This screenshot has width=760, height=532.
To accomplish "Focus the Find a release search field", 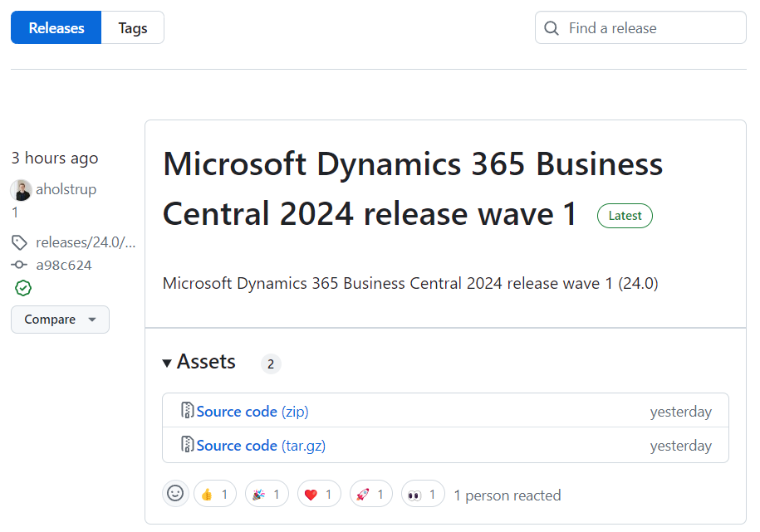I will (640, 27).
